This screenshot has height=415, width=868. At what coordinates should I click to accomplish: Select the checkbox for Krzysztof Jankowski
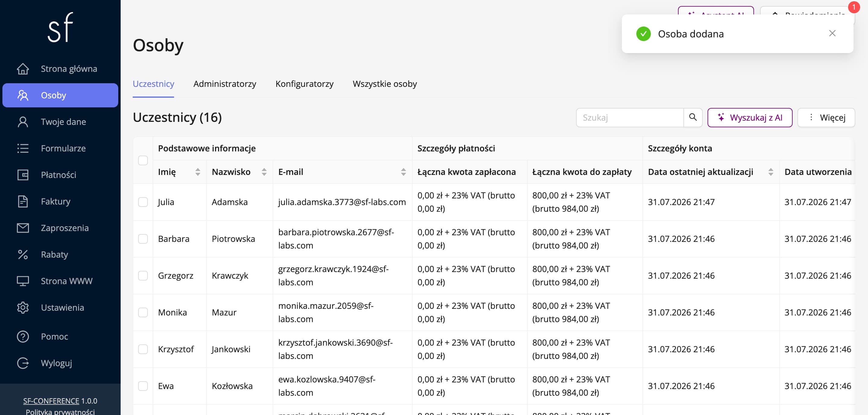click(143, 349)
